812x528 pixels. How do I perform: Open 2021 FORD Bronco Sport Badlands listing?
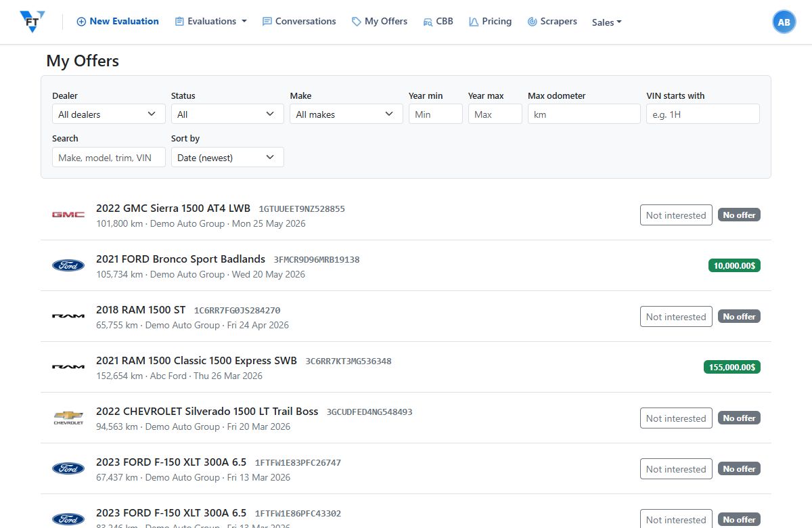point(181,259)
